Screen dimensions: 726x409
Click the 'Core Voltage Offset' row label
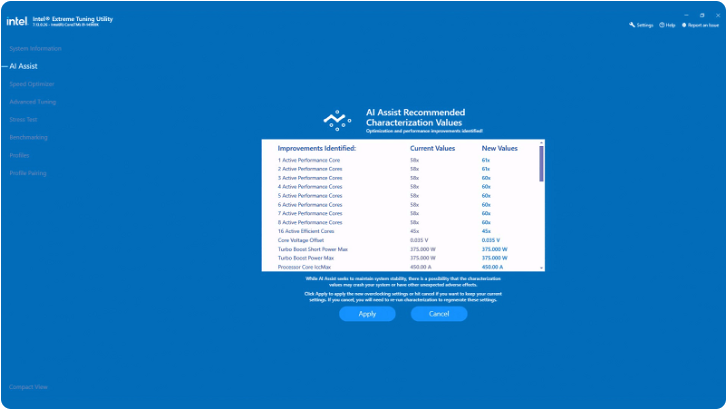click(300, 240)
